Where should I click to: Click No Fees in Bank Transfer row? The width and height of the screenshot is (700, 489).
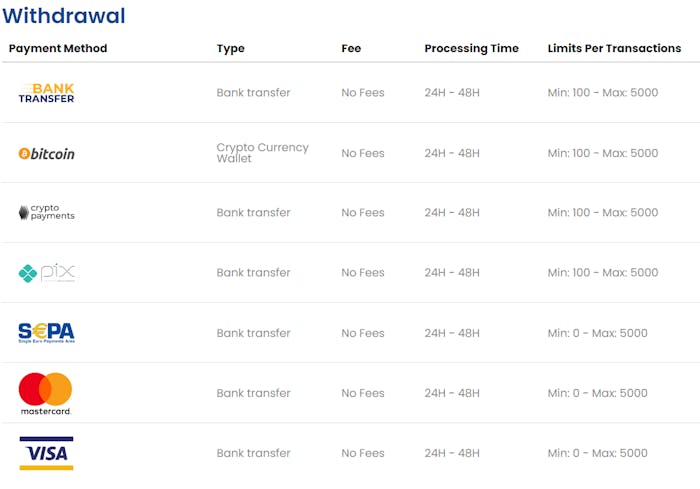pos(362,93)
